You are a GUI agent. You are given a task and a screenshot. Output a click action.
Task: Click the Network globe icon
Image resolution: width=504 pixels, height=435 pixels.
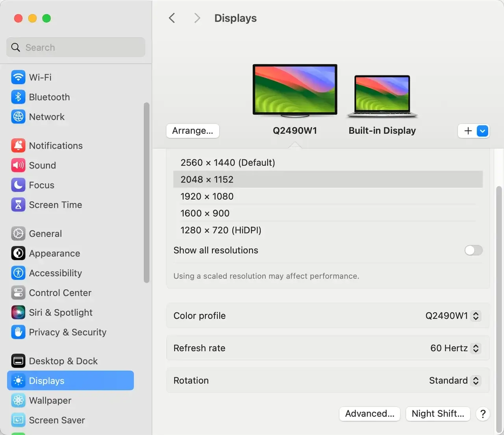point(18,116)
